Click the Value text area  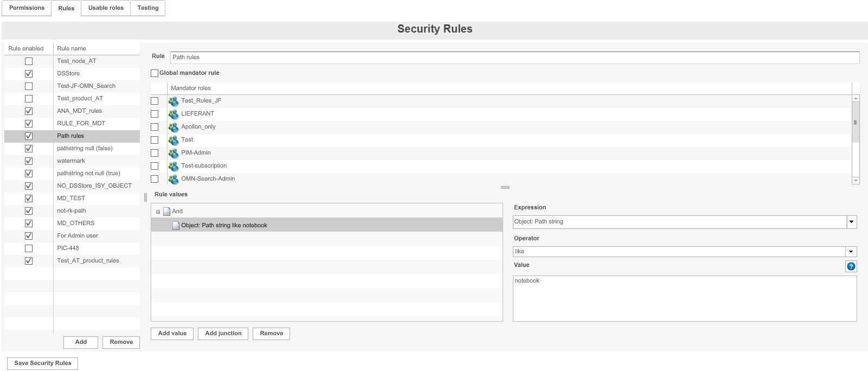pos(685,299)
